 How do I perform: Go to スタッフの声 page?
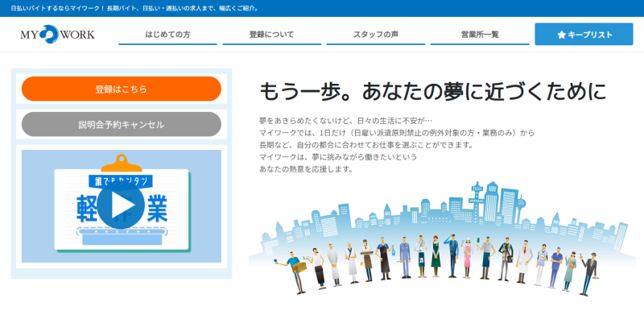(375, 35)
